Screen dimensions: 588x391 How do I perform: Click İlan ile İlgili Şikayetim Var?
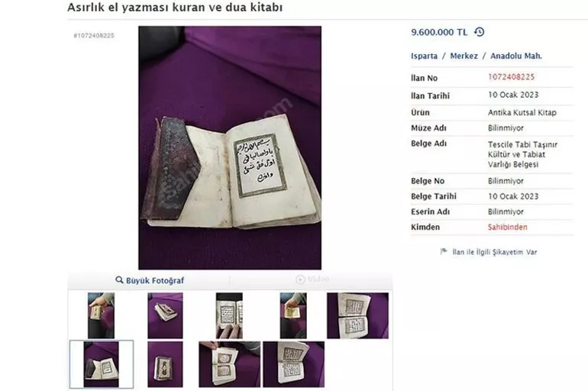(x=495, y=252)
